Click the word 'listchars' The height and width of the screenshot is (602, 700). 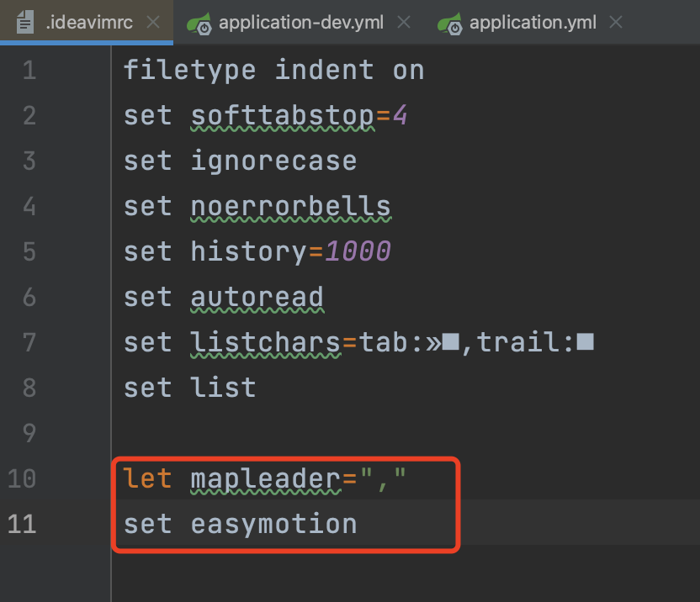coord(266,343)
